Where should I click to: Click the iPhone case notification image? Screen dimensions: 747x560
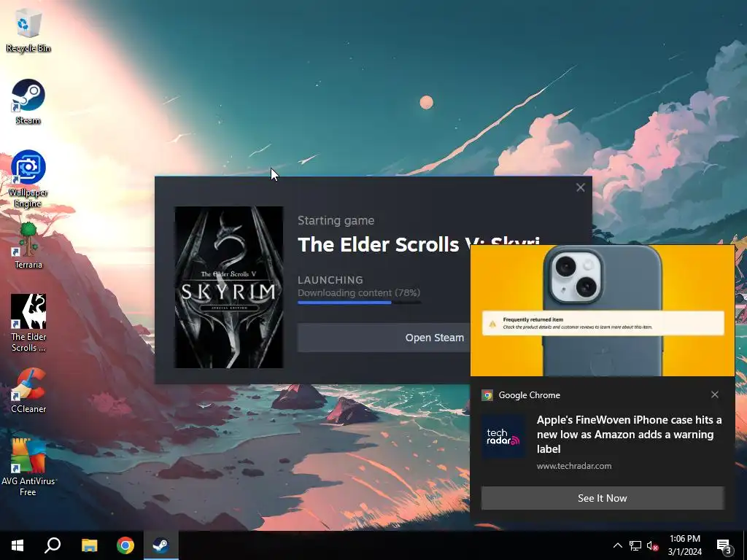603,311
